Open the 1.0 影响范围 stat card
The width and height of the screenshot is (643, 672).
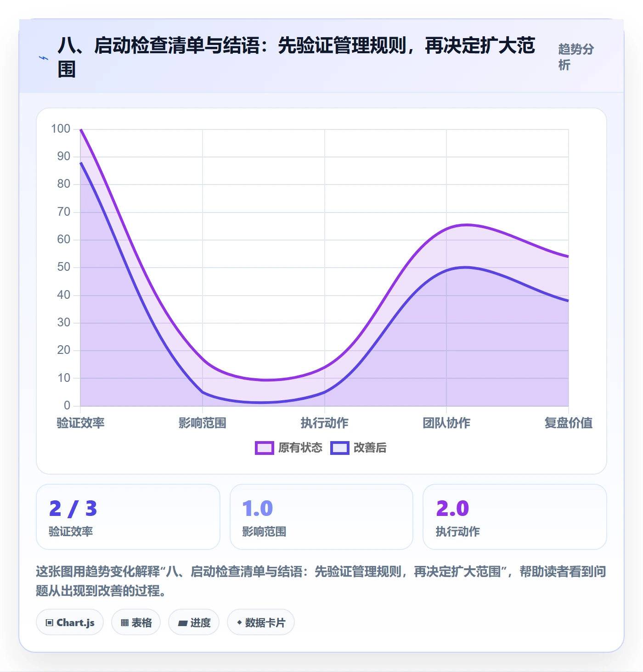pyautogui.click(x=321, y=517)
